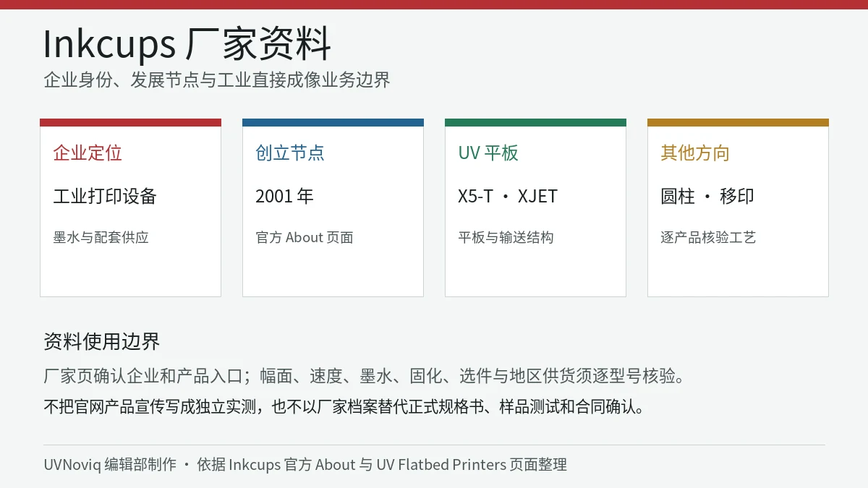Click the UV 平板 card heading
Viewport: 868px width, 488px height.
click(x=488, y=153)
